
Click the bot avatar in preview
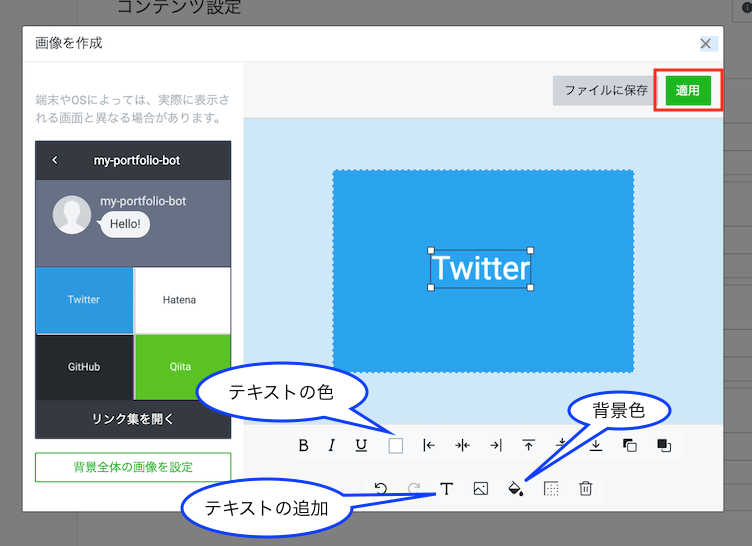coord(71,214)
